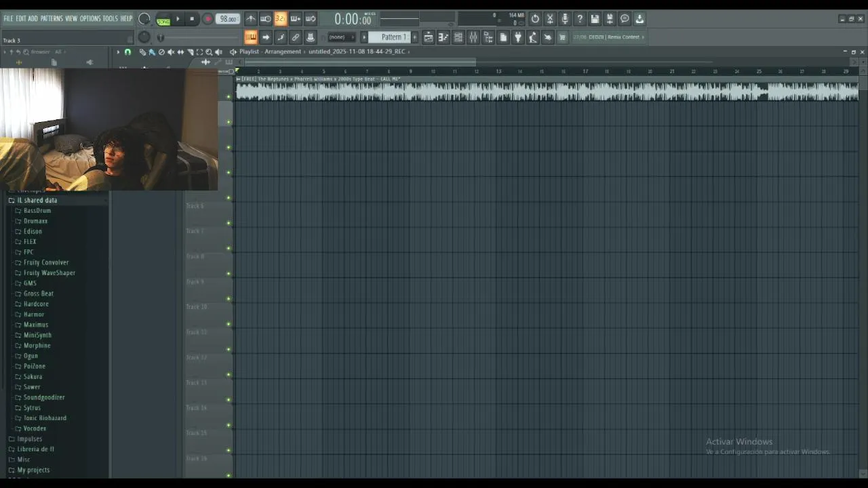Open the OPTIONS menu
This screenshot has height=488, width=868.
click(90, 18)
